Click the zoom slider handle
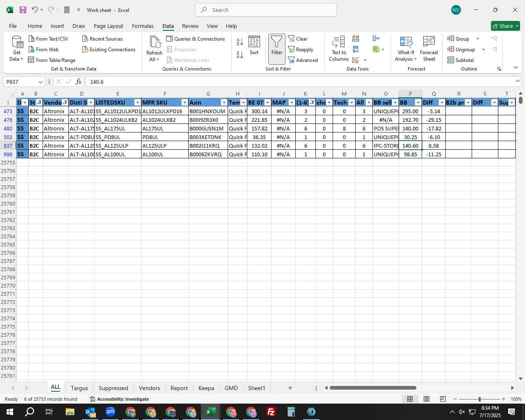Image resolution: width=525 pixels, height=420 pixels. click(479, 399)
